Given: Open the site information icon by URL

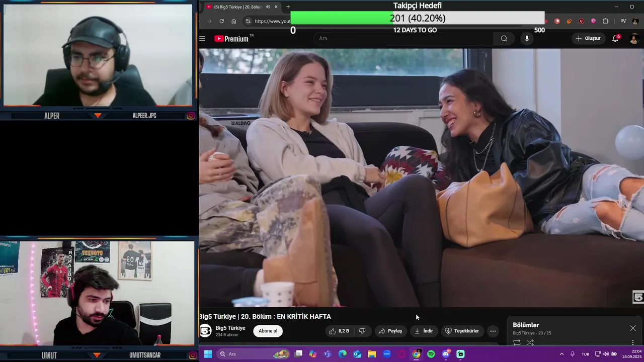Looking at the screenshot, I should point(248,21).
